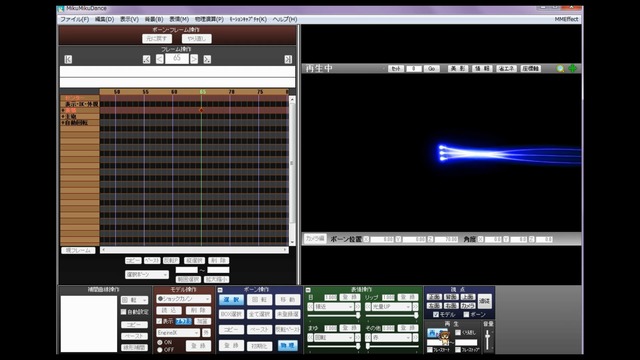Step back one frame arrow

tap(160, 59)
